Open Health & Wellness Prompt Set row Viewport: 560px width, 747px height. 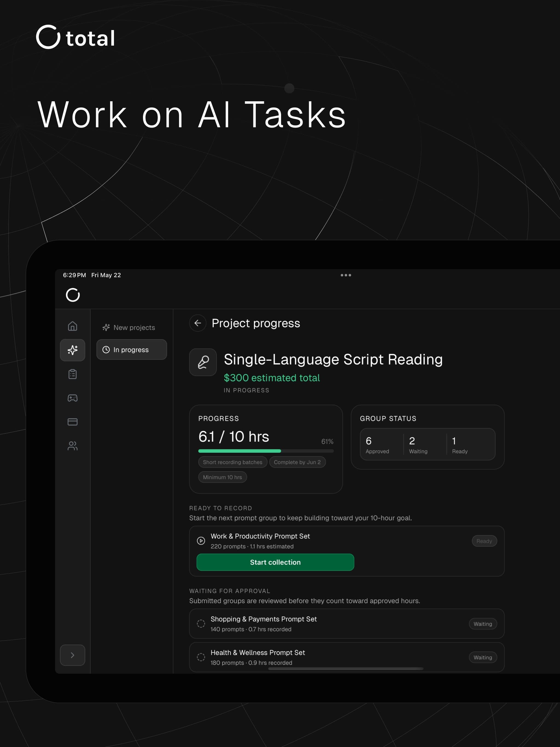click(x=347, y=657)
